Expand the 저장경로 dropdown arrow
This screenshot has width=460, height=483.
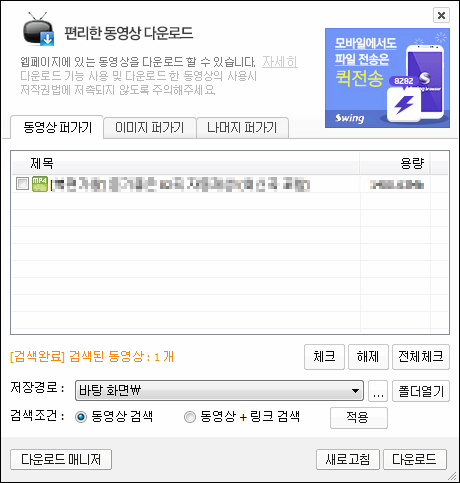[x=355, y=390]
